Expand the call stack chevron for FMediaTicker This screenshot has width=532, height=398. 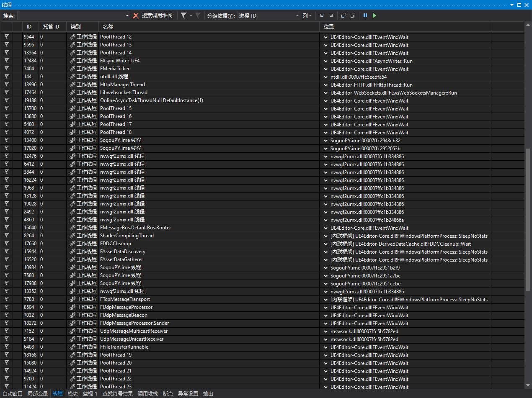point(325,69)
